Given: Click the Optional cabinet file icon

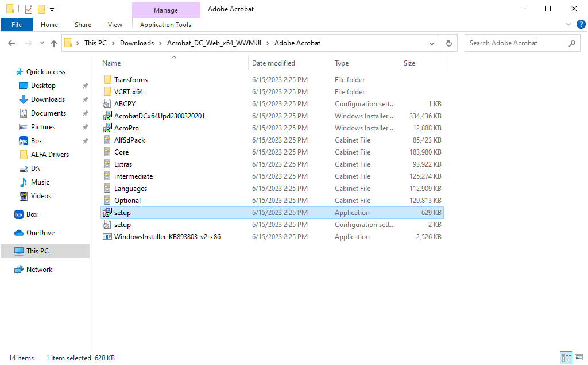Looking at the screenshot, I should pyautogui.click(x=107, y=200).
